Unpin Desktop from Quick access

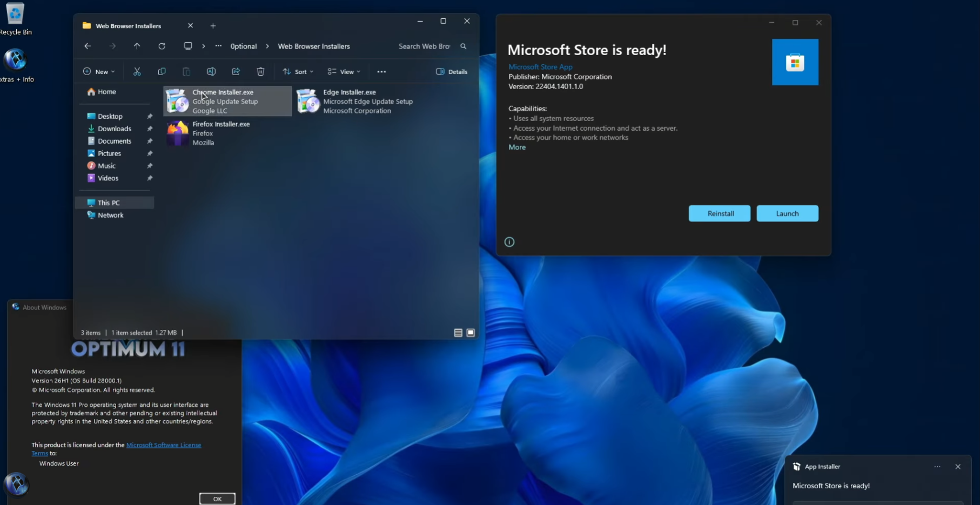(x=150, y=116)
